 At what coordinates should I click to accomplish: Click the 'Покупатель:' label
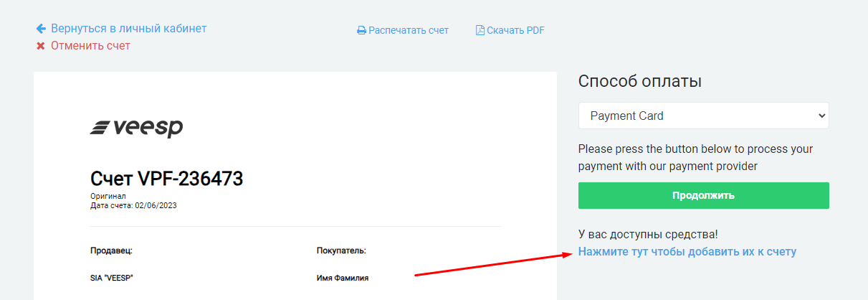pos(341,250)
